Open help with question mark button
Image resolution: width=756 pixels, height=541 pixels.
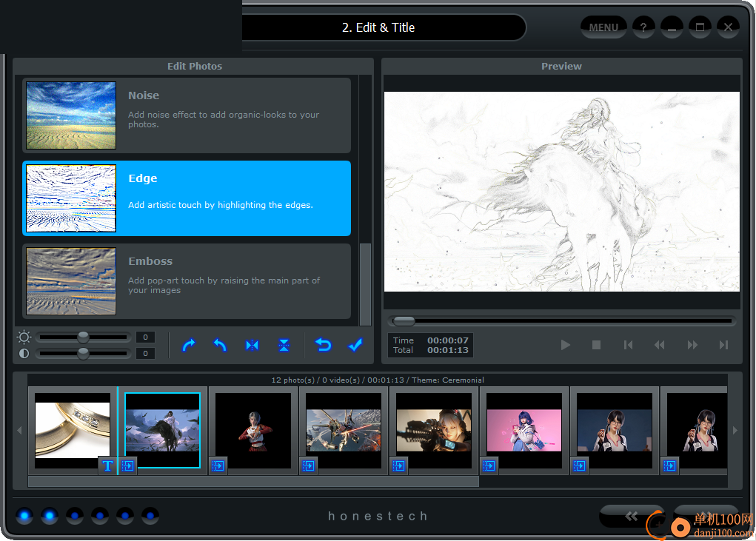tap(643, 27)
